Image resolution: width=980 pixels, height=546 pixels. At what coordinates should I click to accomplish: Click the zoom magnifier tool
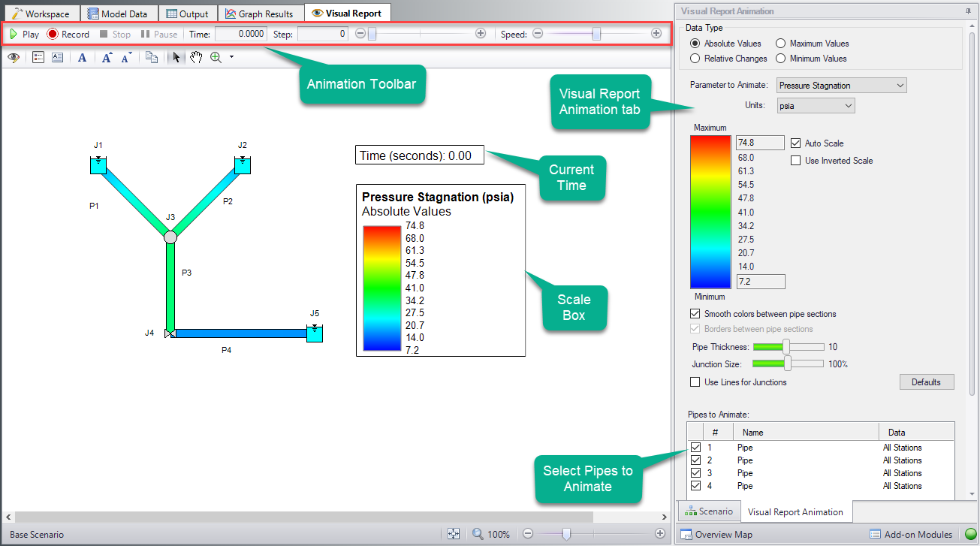pyautogui.click(x=216, y=57)
